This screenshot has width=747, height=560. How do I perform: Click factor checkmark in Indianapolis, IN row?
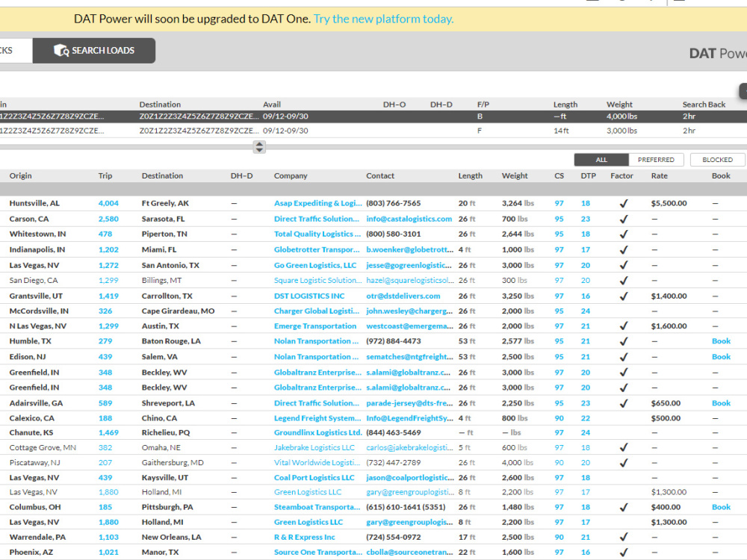point(624,249)
